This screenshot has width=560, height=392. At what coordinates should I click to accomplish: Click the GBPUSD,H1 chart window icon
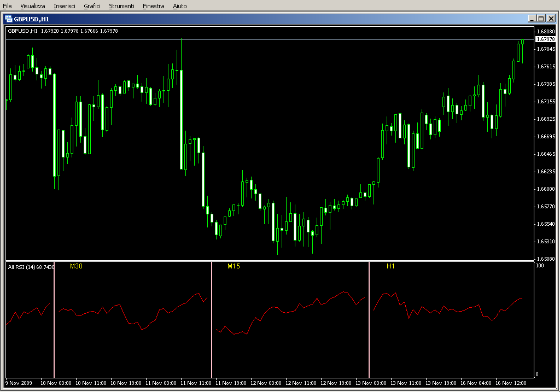pyautogui.click(x=9, y=19)
